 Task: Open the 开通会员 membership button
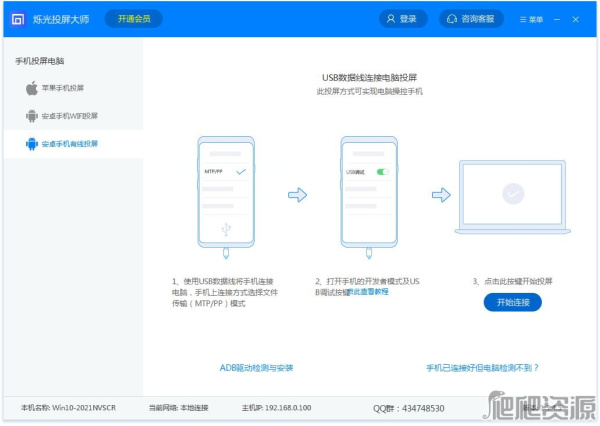point(134,19)
